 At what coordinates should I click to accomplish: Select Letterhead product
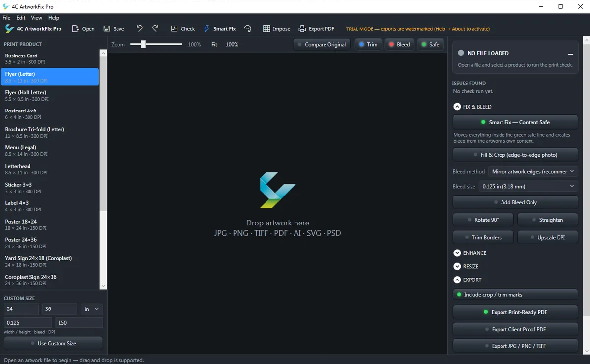click(x=50, y=169)
